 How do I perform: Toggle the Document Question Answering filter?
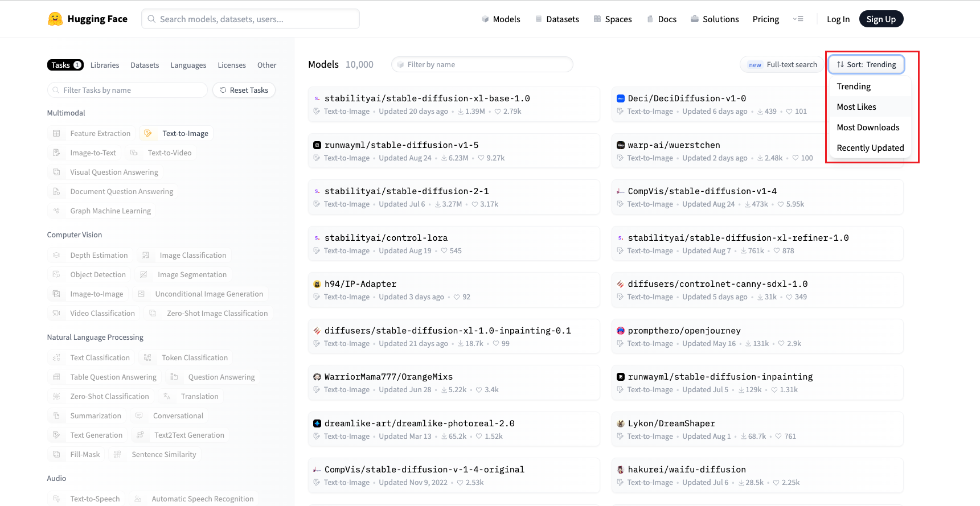113,191
